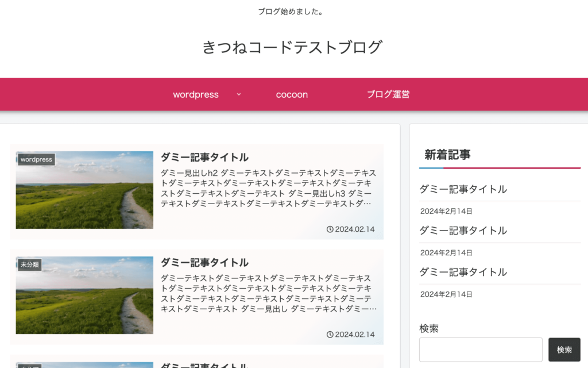Click the wordpress category label on thumbnail
This screenshot has height=368, width=588.
tap(36, 159)
